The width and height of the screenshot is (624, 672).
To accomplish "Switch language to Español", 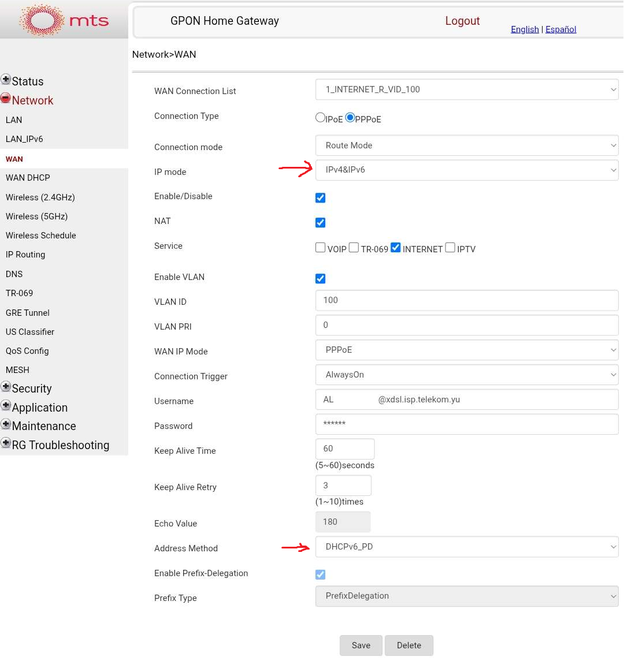I will (x=560, y=29).
